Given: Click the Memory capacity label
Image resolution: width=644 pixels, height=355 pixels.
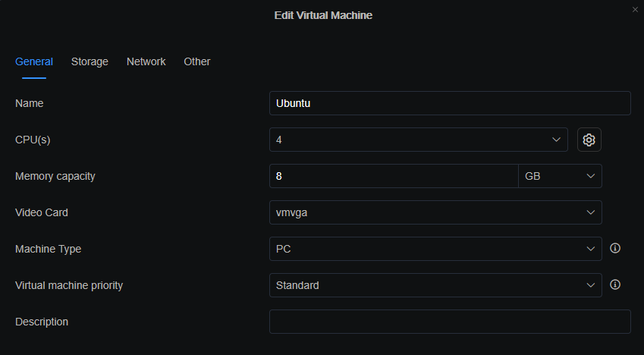Looking at the screenshot, I should pos(55,176).
